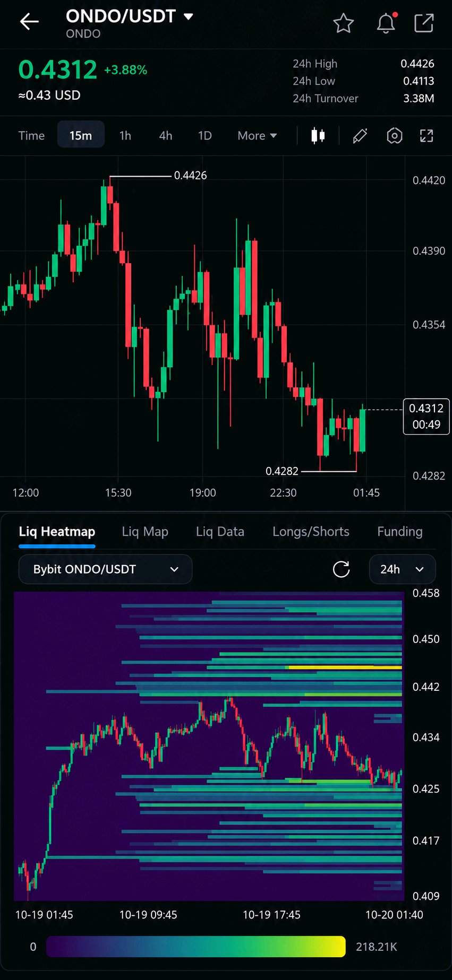
Task: Click the heatmap color scale bar
Action: [x=196, y=947]
